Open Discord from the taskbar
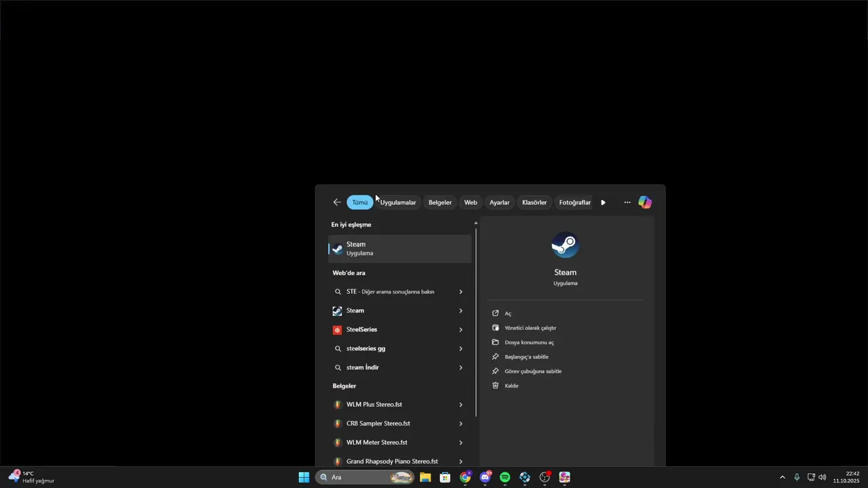The image size is (868, 488). [x=485, y=477]
